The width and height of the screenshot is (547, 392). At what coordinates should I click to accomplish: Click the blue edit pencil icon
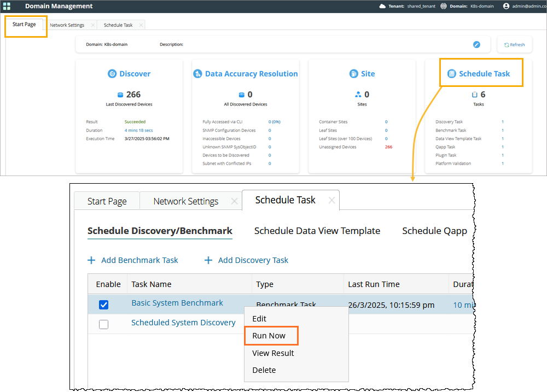pyautogui.click(x=476, y=44)
